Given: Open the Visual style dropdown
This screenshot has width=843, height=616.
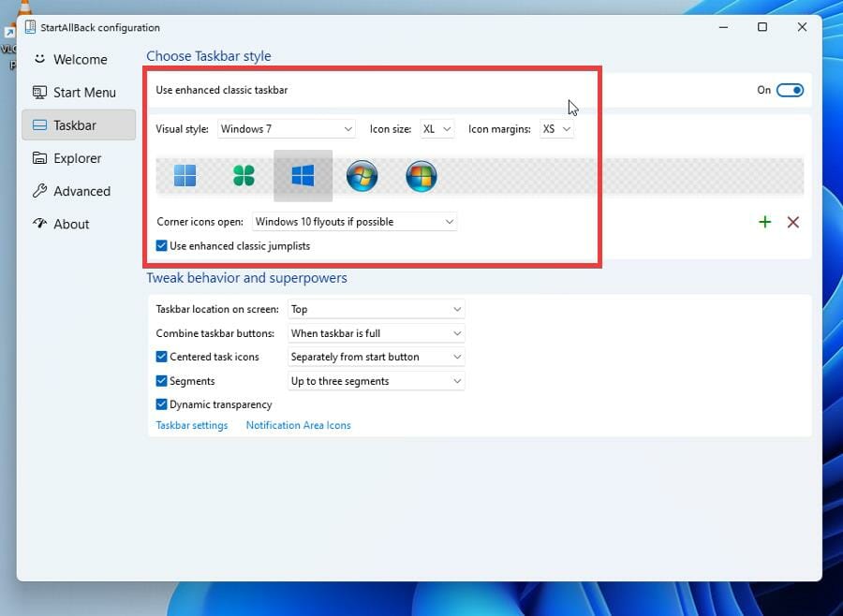Looking at the screenshot, I should tap(286, 129).
